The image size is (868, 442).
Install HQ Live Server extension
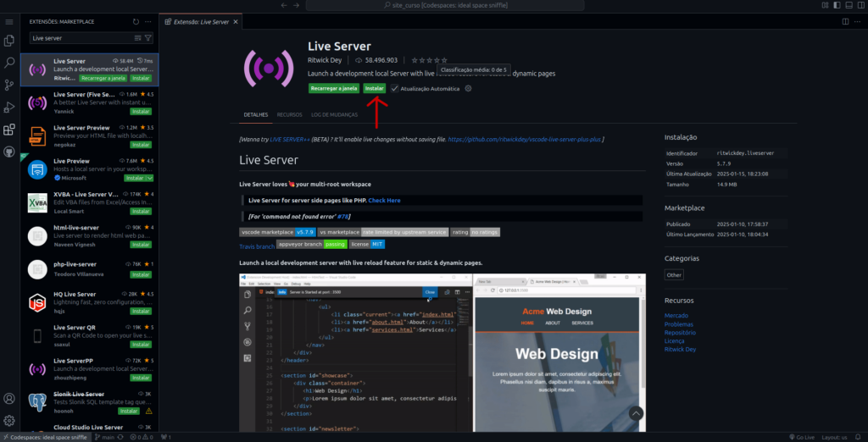(x=141, y=311)
